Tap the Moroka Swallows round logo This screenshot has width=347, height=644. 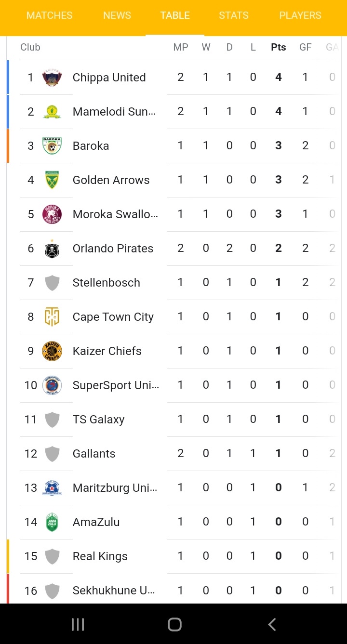[x=52, y=214]
